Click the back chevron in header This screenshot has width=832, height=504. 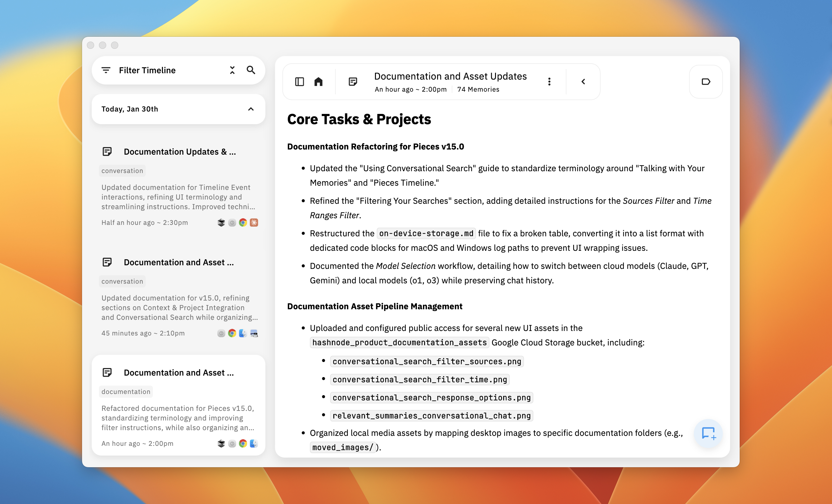click(x=583, y=82)
